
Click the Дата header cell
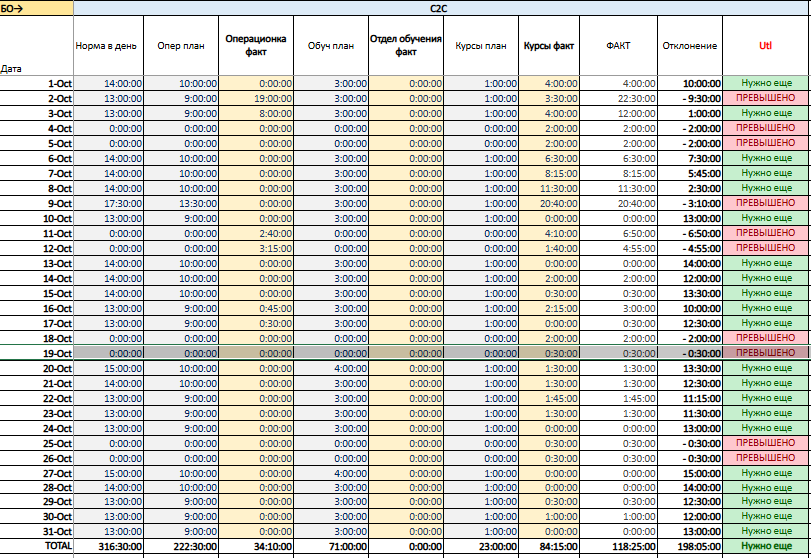37,46
